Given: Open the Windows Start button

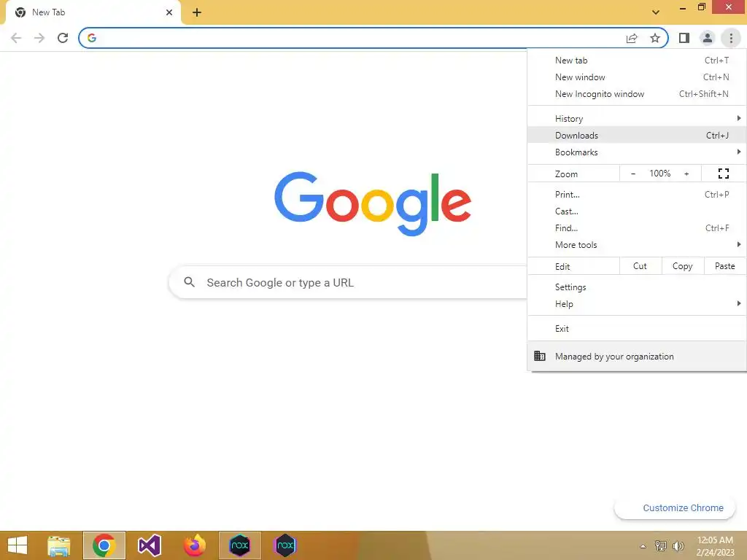Looking at the screenshot, I should point(18,545).
